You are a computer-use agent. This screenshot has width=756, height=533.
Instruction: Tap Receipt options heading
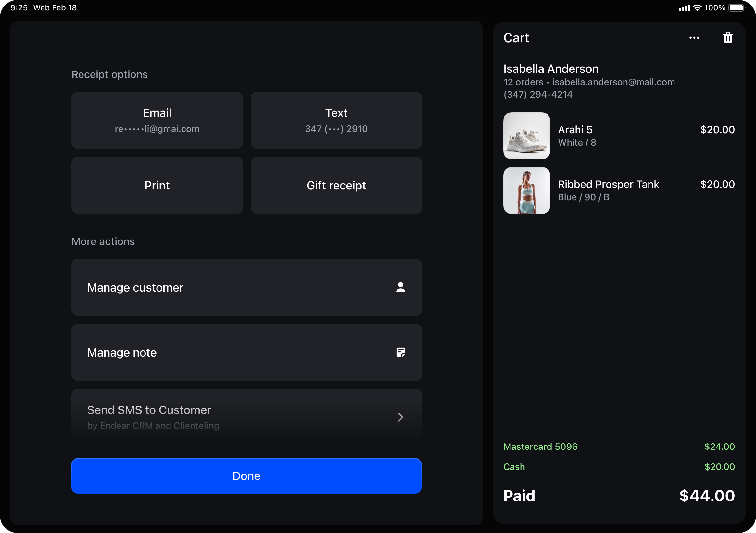[x=110, y=74]
